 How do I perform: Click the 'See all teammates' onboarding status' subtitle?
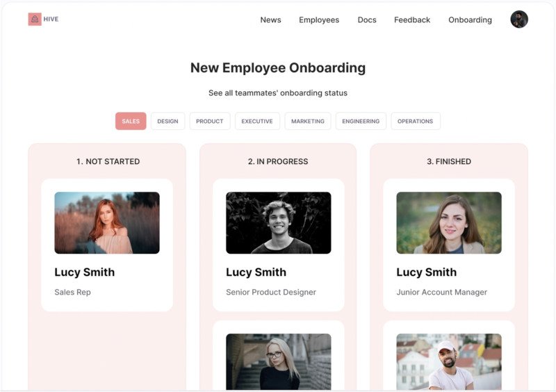coord(278,93)
